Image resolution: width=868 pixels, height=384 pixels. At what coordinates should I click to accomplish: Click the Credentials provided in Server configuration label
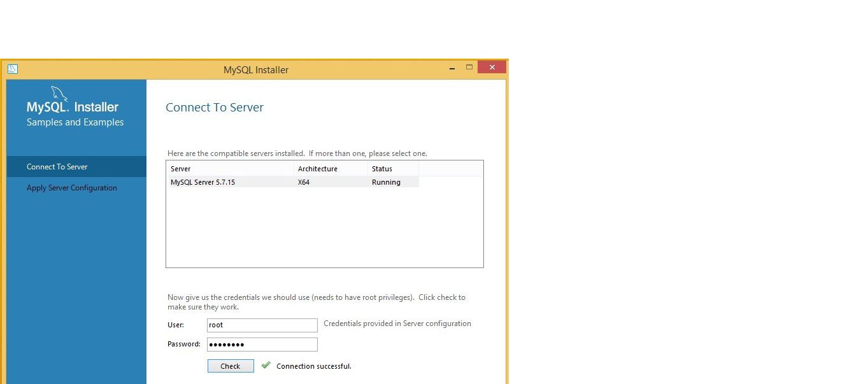coord(397,324)
